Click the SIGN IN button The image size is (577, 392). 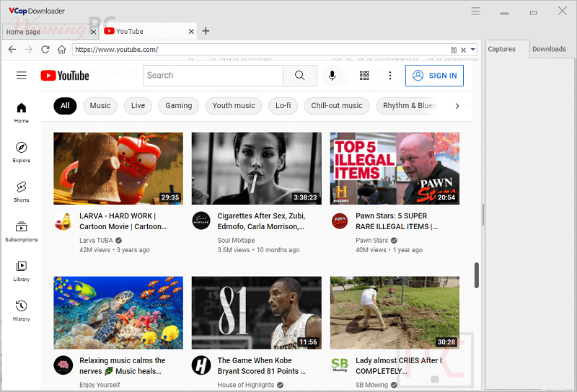tap(434, 76)
